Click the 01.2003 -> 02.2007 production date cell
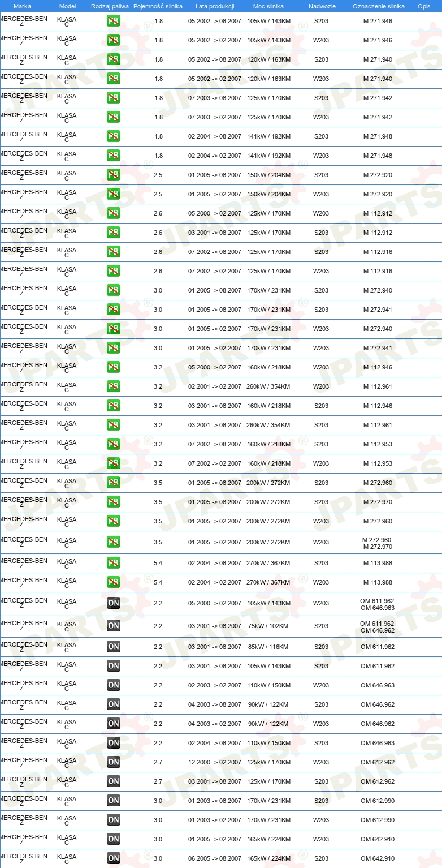 215,820
